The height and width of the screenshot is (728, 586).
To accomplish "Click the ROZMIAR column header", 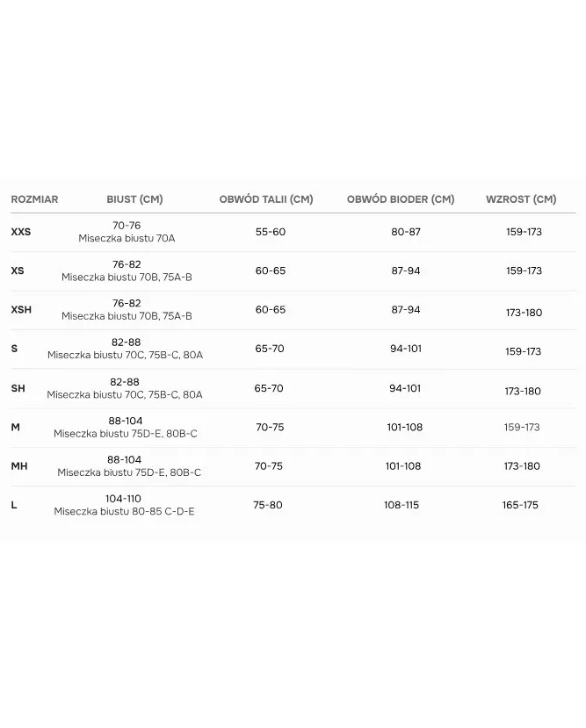I will pyautogui.click(x=34, y=199).
